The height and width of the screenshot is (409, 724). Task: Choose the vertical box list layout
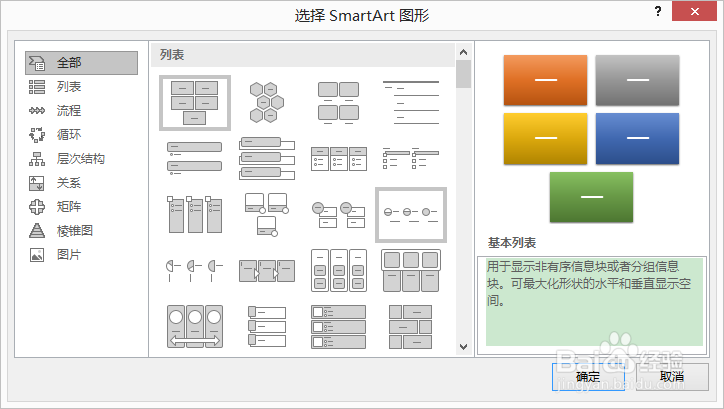point(267,159)
